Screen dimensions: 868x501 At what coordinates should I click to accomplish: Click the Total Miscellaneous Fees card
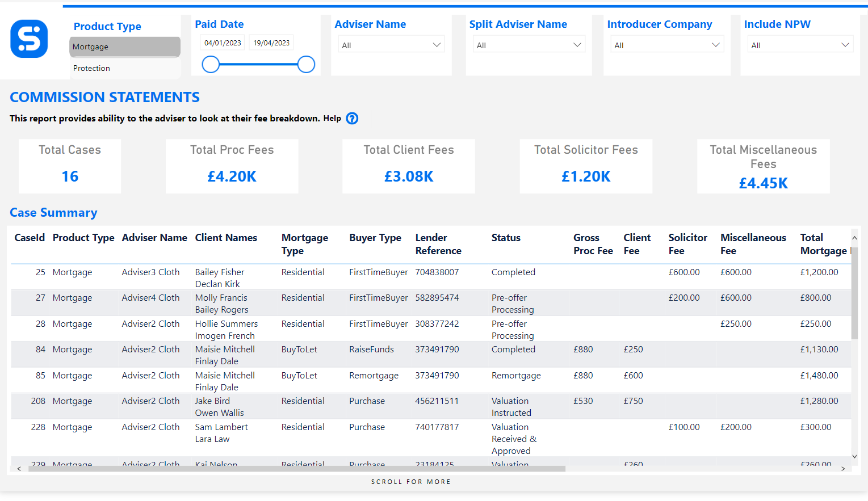point(764,166)
